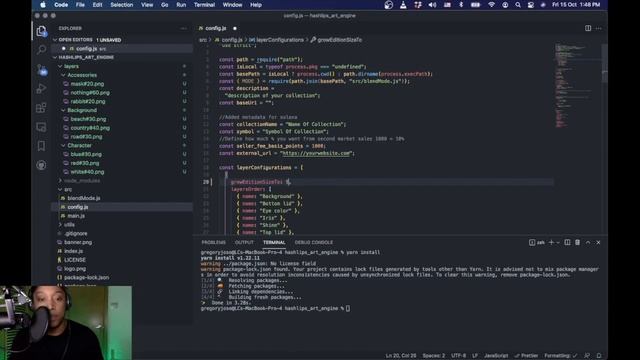Toggle the Formatting status bar item
640x360 pixels.
tap(561, 356)
